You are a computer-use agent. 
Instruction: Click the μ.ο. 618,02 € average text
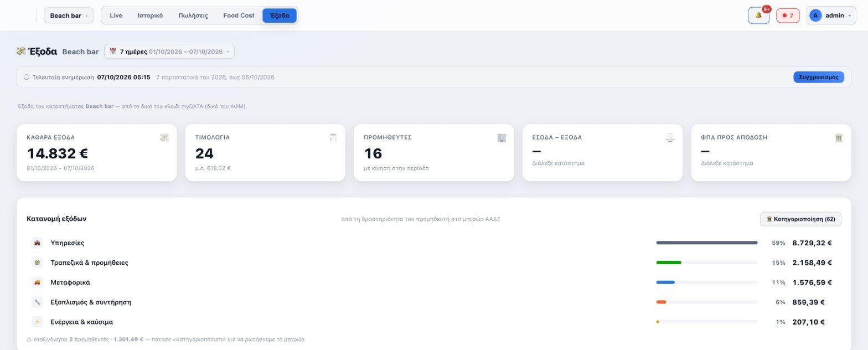[213, 168]
